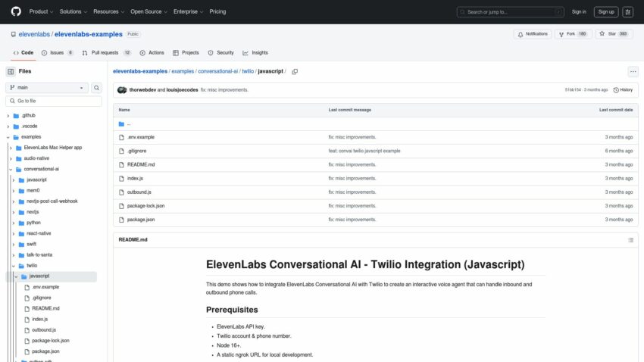Open the commit History link

click(x=623, y=90)
